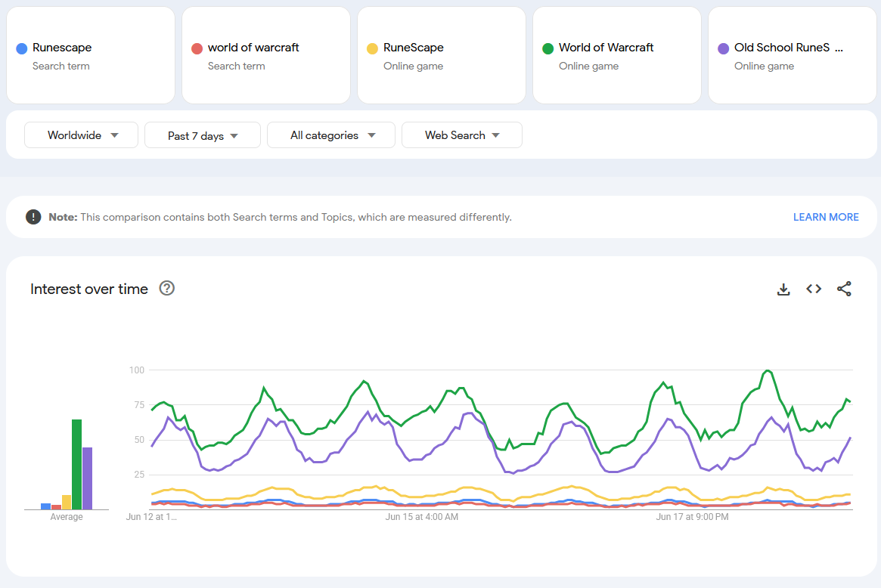Click the green average bar
This screenshot has width=881, height=588.
point(77,465)
